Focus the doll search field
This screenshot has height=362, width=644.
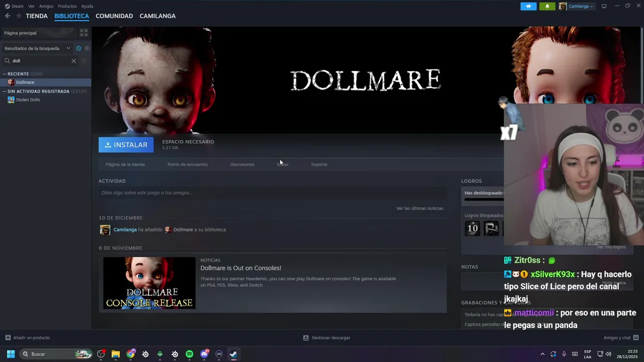pos(40,61)
